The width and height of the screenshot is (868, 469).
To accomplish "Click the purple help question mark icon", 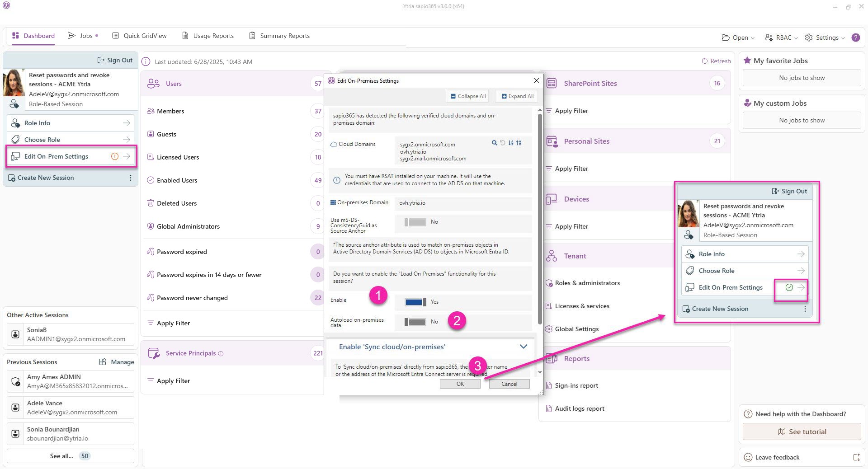I will pos(855,38).
